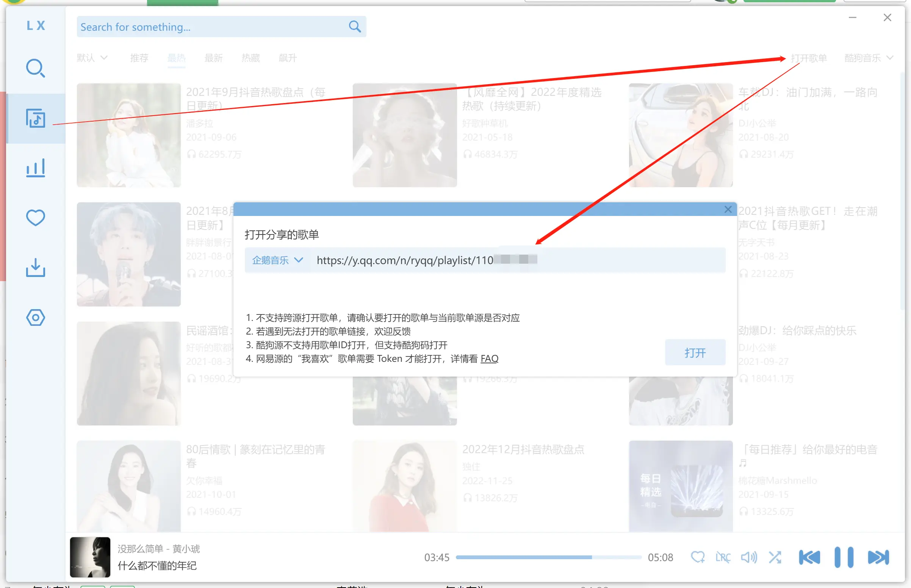Close the LX Music window
911x588 pixels.
click(x=887, y=17)
